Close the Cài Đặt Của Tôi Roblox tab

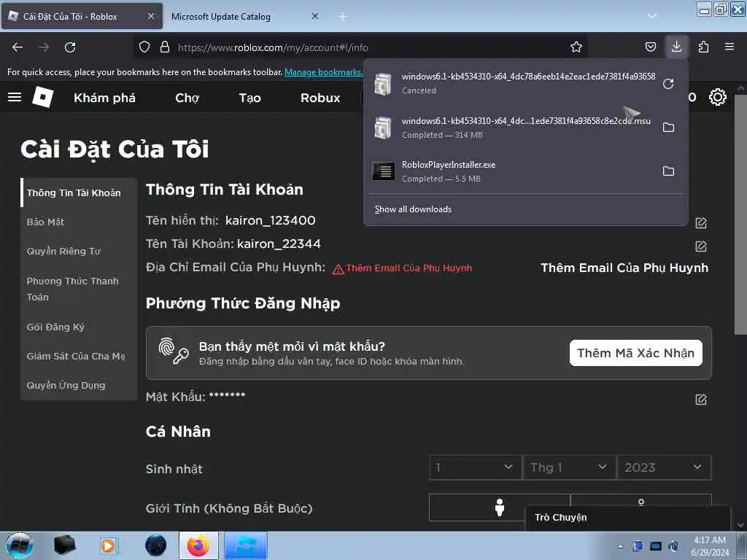pos(150,16)
